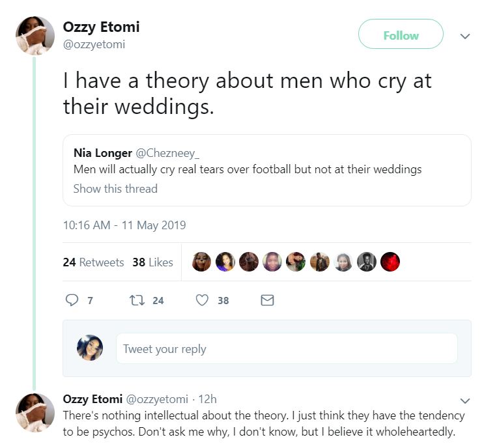
Task: Click Ozzy Etomi's avatar on the reply tweet
Action: [x=35, y=412]
